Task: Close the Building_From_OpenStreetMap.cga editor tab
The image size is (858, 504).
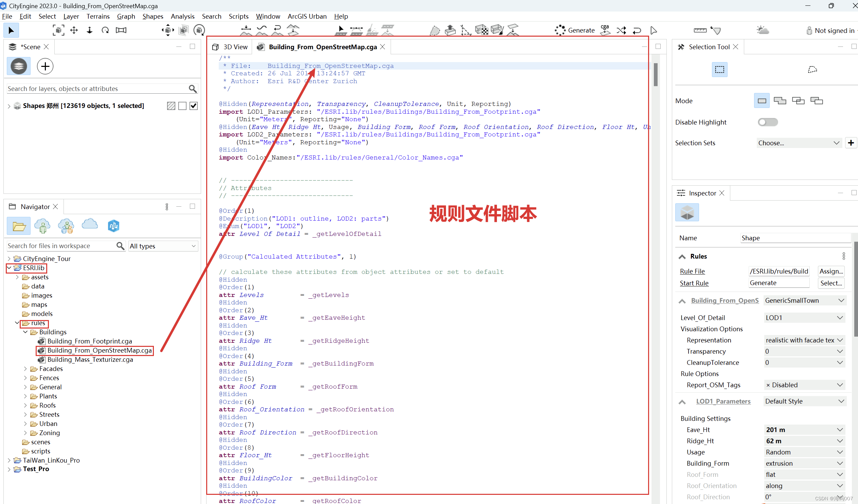Action: [x=383, y=47]
